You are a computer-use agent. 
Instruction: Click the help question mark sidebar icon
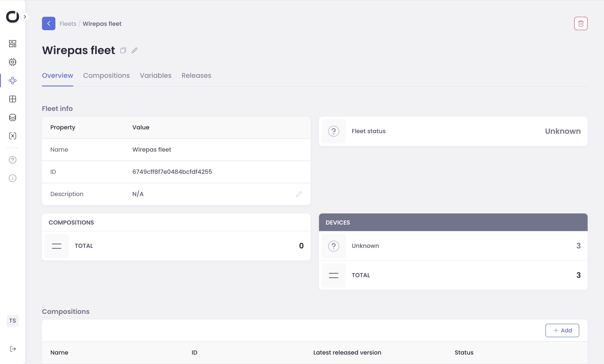pos(13,160)
